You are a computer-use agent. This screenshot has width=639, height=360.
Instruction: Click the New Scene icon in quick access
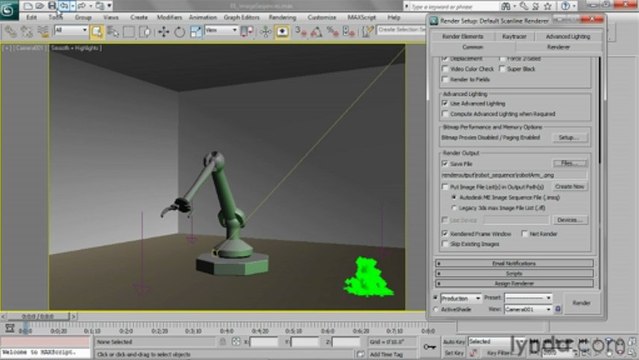click(28, 6)
